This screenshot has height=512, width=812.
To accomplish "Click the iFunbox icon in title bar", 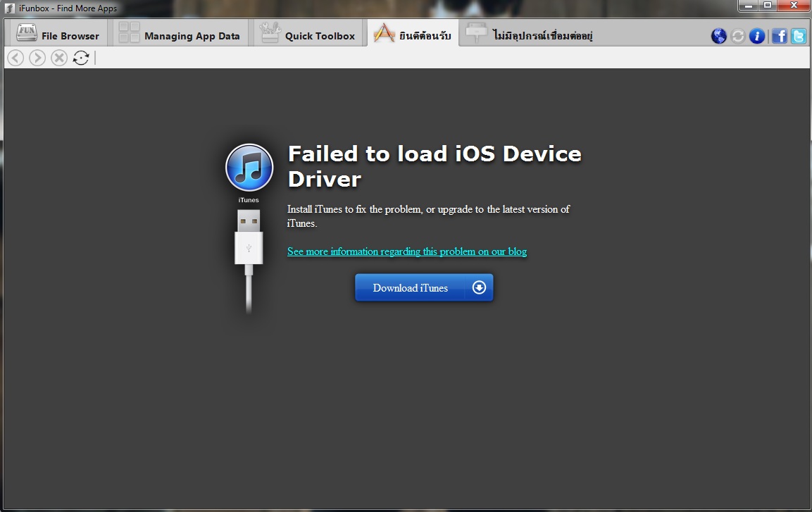I will [9, 8].
